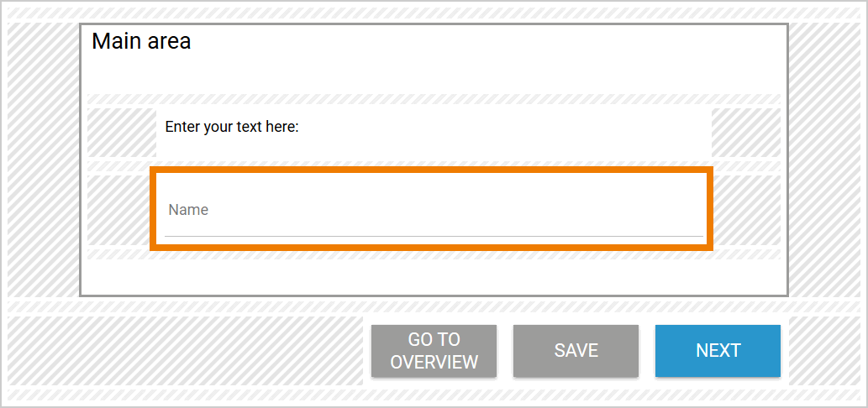Click hatched divider between Main area and buttons
This screenshot has height=408, width=868.
point(433,306)
